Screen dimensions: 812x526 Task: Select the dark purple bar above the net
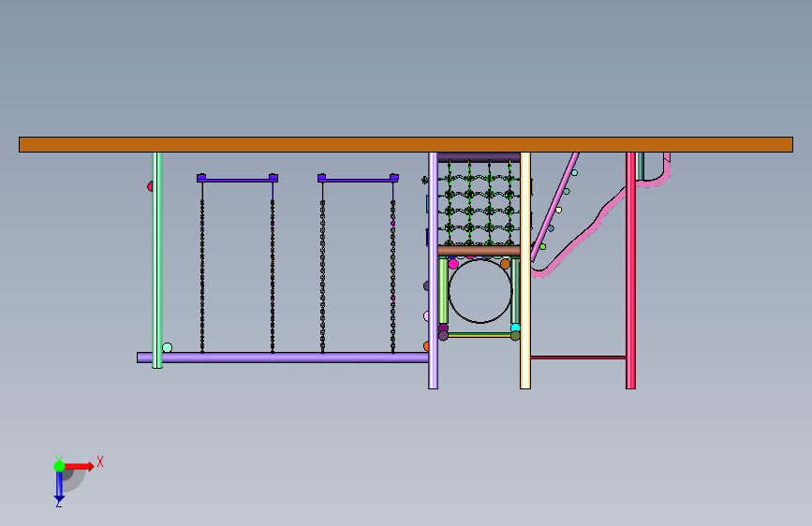pyautogui.click(x=479, y=157)
